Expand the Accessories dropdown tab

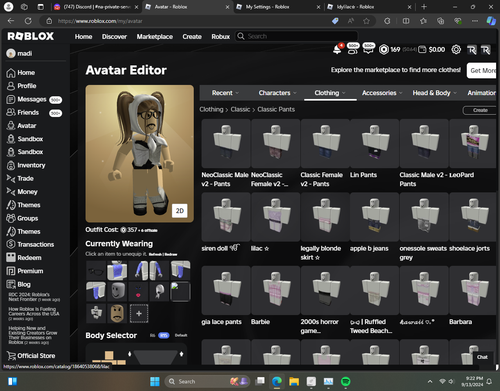(x=382, y=93)
